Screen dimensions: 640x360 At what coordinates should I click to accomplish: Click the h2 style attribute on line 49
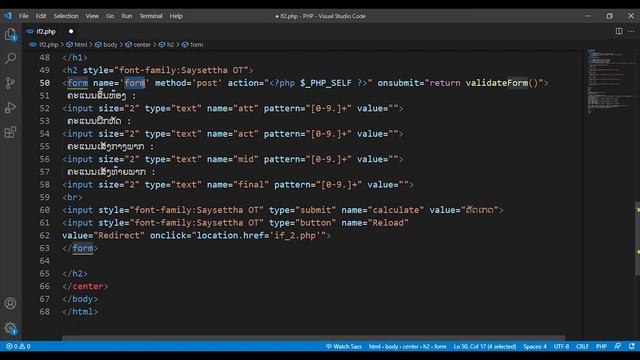click(x=165, y=70)
